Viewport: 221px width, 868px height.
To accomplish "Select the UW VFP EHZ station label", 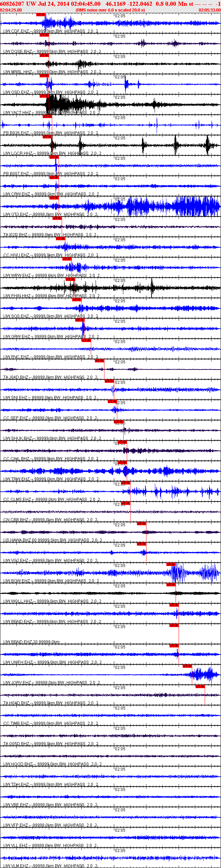I will pos(51,825).
